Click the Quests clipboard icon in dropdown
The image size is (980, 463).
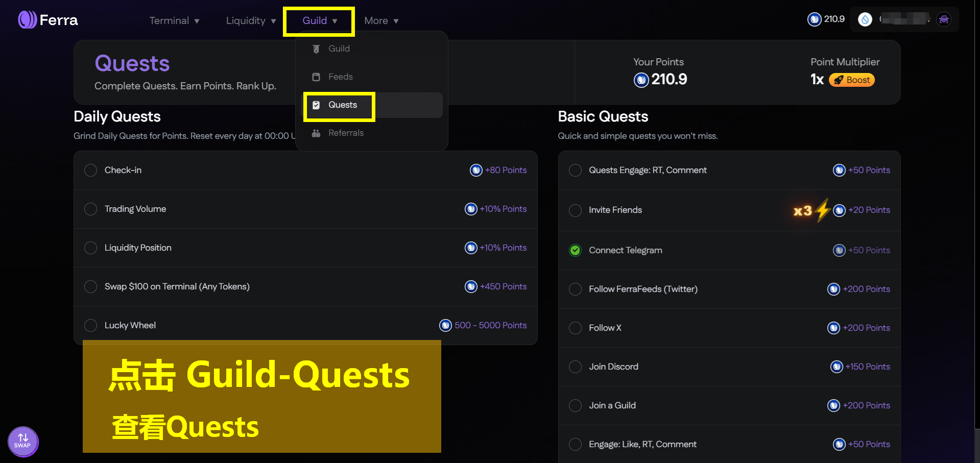(316, 105)
